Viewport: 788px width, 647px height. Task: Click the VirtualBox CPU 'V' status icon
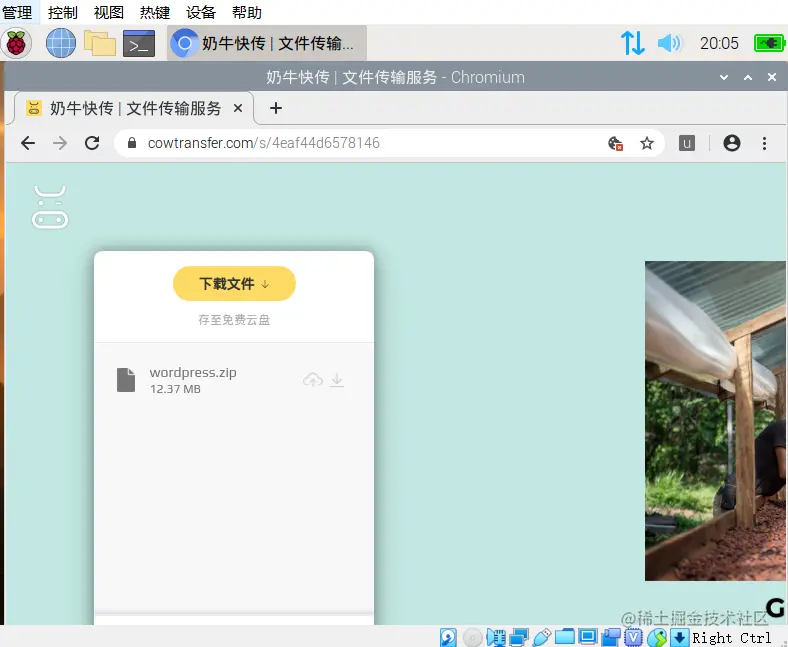click(x=633, y=637)
